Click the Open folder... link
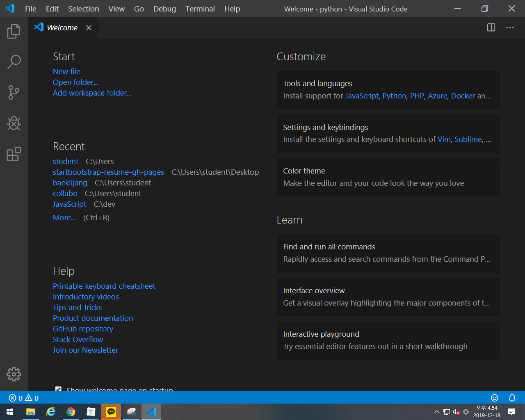This screenshot has height=420, width=525. pyautogui.click(x=75, y=82)
